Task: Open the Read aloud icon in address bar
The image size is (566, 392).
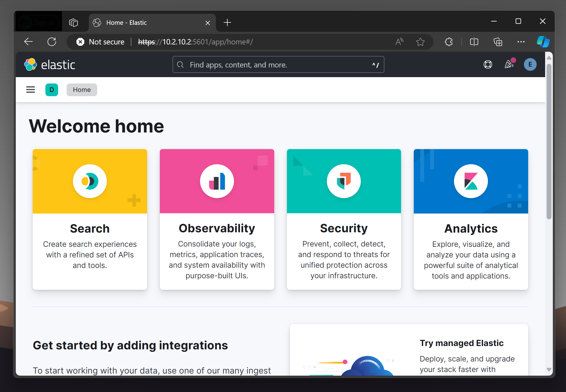Action: coord(399,42)
